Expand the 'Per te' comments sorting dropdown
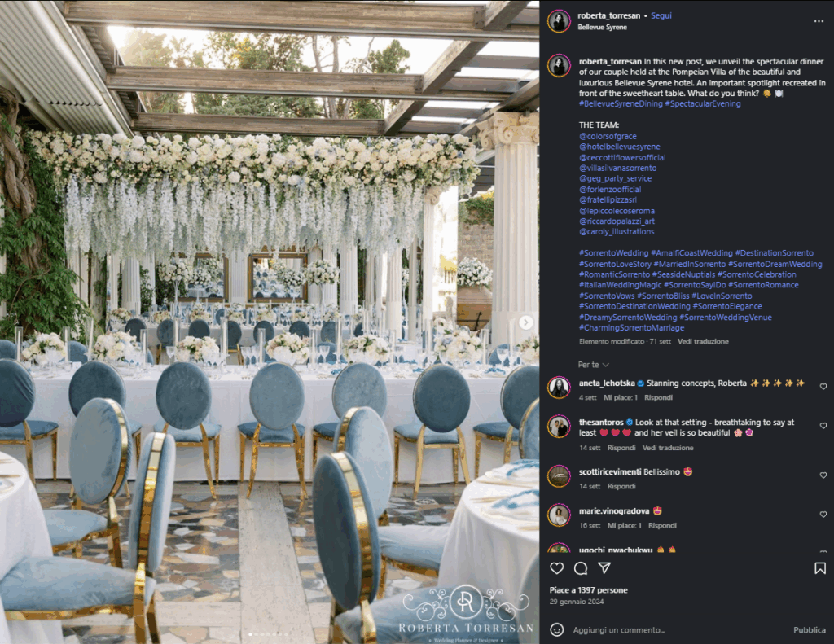 pos(593,364)
